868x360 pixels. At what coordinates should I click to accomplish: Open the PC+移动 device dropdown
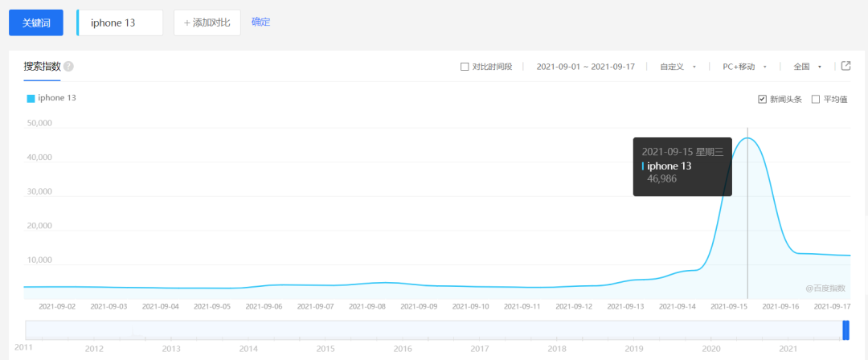(x=744, y=67)
